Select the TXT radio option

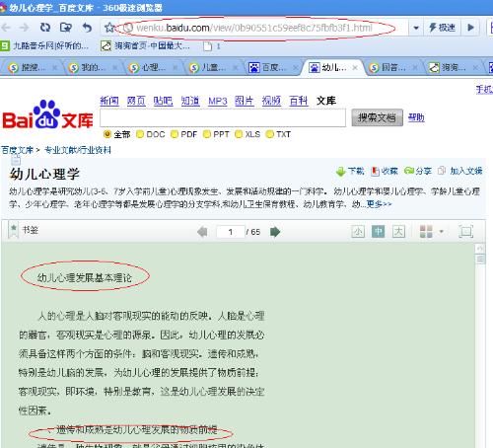(270, 134)
